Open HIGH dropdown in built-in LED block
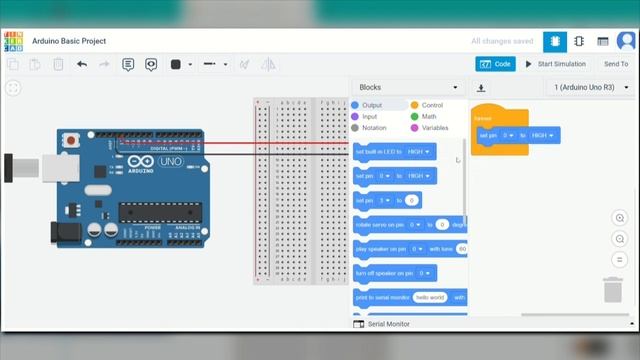 [419, 152]
